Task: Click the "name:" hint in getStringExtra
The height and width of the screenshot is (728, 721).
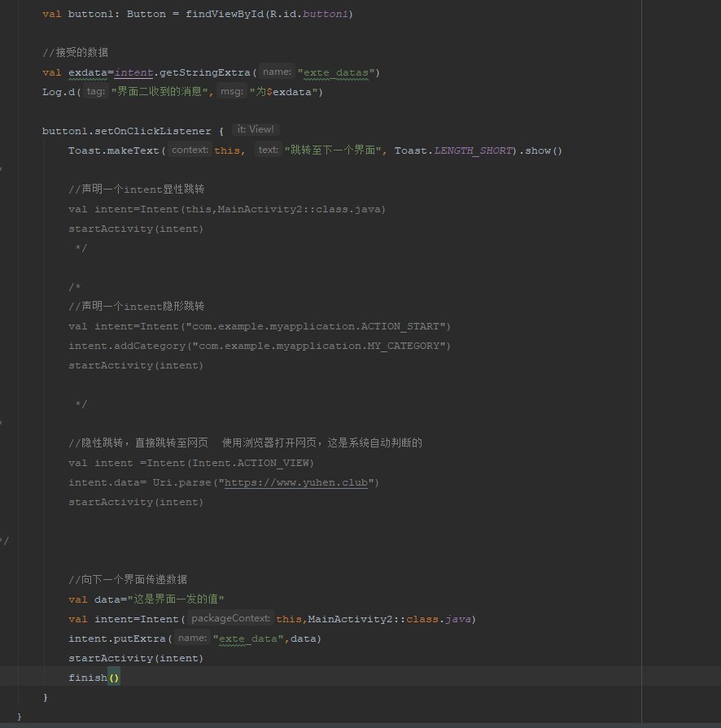Action: click(277, 72)
